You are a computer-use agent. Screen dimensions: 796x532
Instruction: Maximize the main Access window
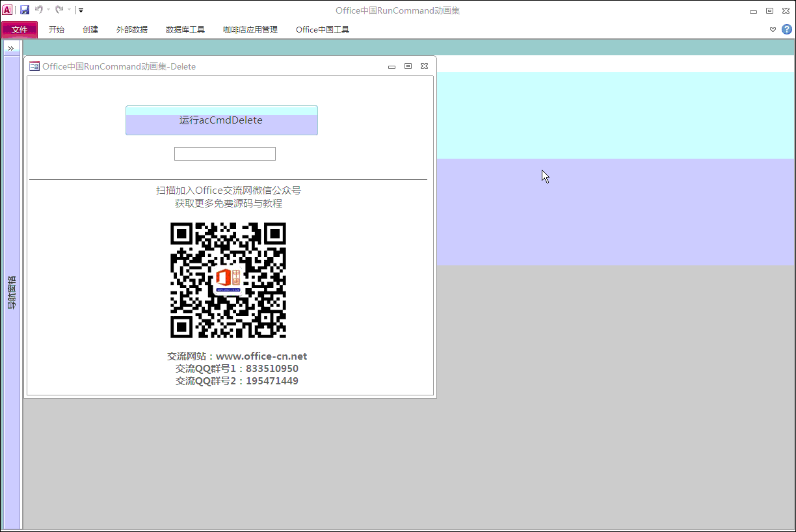pyautogui.click(x=769, y=10)
